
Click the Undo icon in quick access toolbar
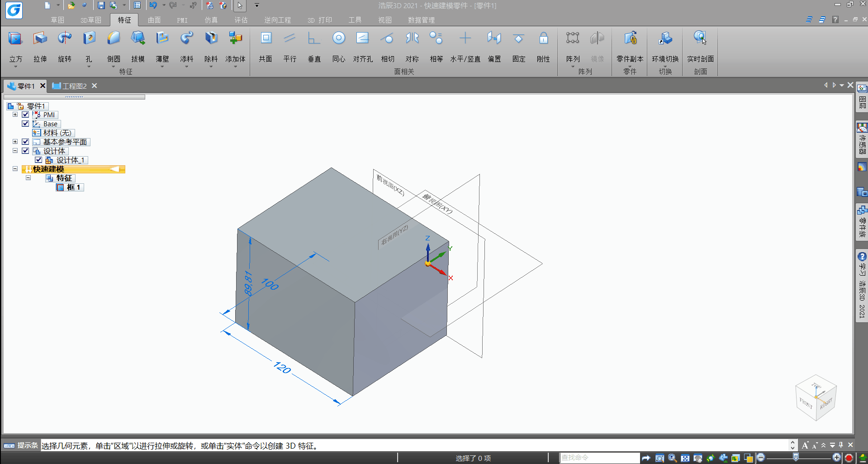[153, 5]
